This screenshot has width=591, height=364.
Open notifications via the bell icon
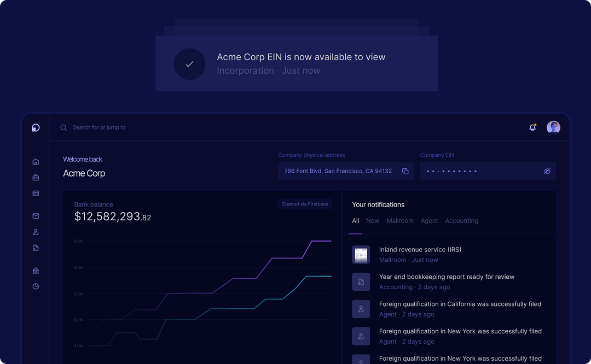coord(532,127)
